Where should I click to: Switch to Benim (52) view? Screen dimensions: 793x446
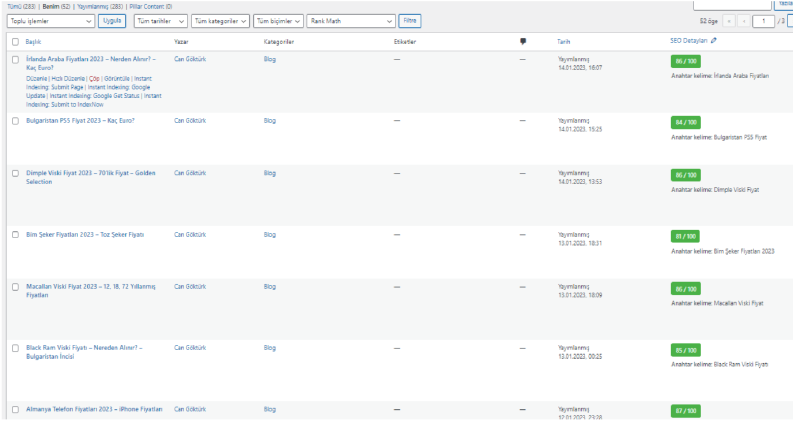coord(56,7)
